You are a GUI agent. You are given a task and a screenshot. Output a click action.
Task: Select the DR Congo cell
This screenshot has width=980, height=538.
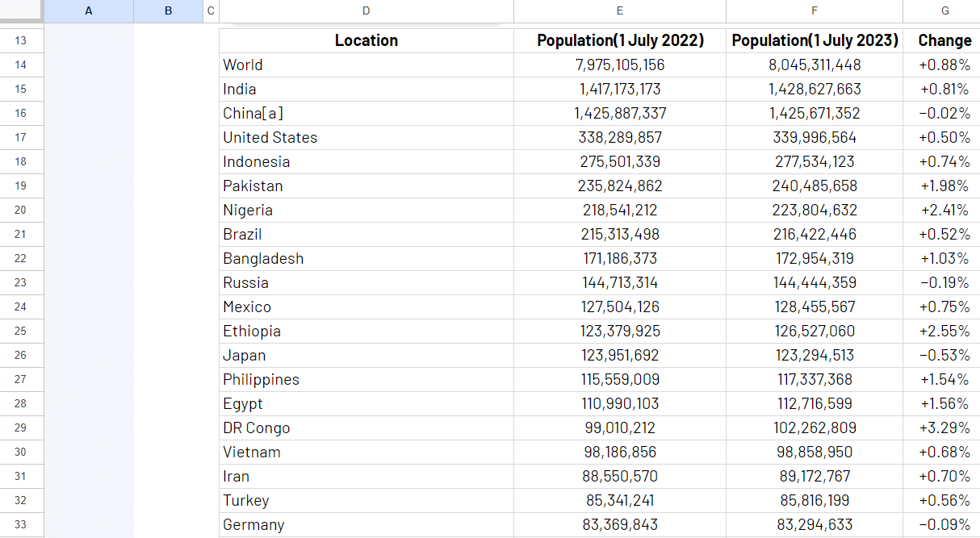(x=366, y=427)
